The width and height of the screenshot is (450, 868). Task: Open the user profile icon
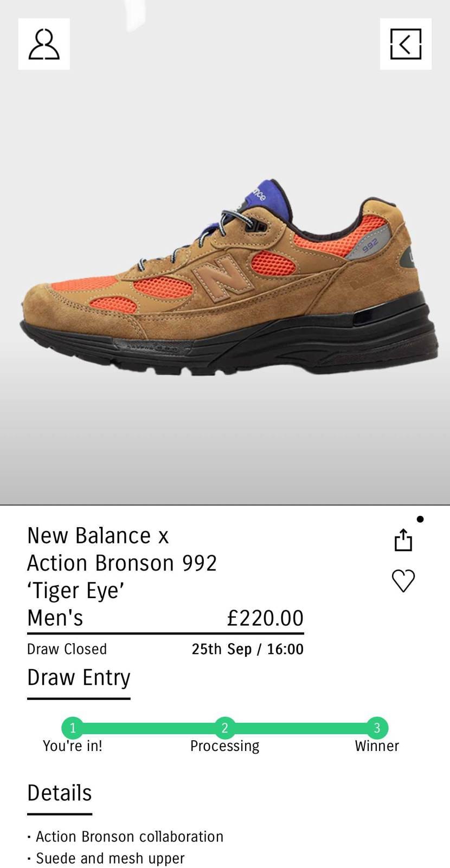point(44,44)
